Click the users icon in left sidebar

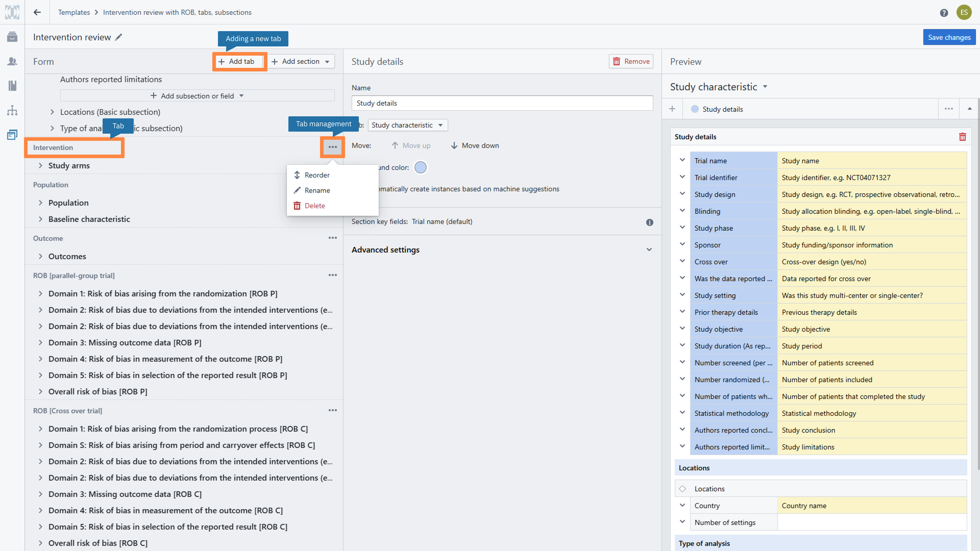coord(12,61)
